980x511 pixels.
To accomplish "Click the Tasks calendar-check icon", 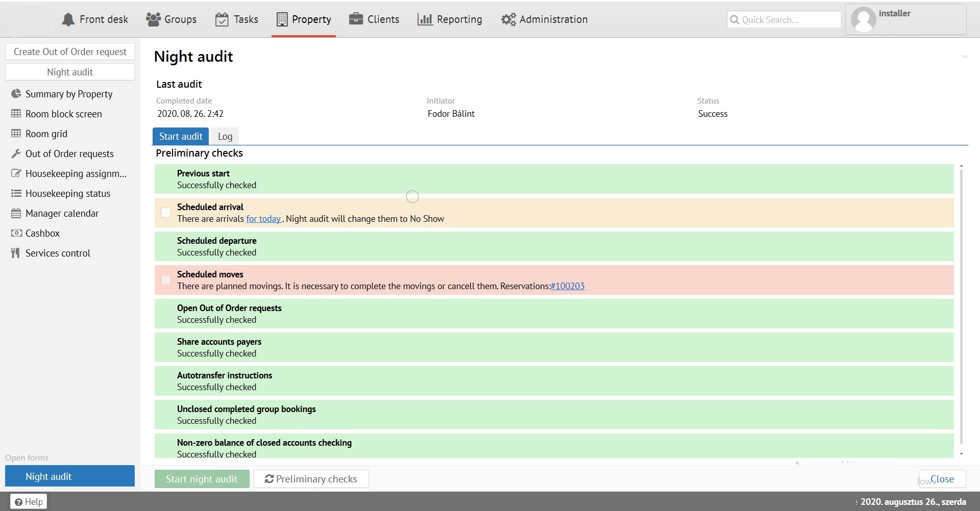I will click(222, 19).
